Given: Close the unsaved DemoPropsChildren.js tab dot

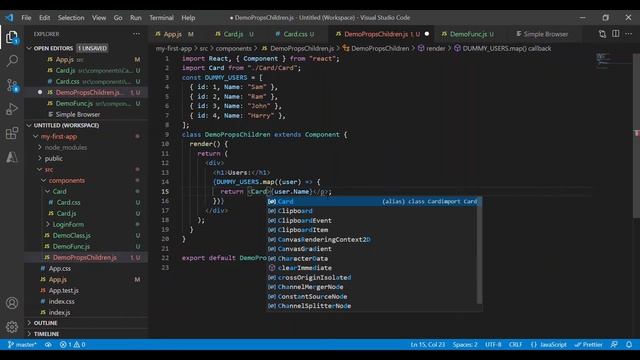Looking at the screenshot, I should (427, 34).
